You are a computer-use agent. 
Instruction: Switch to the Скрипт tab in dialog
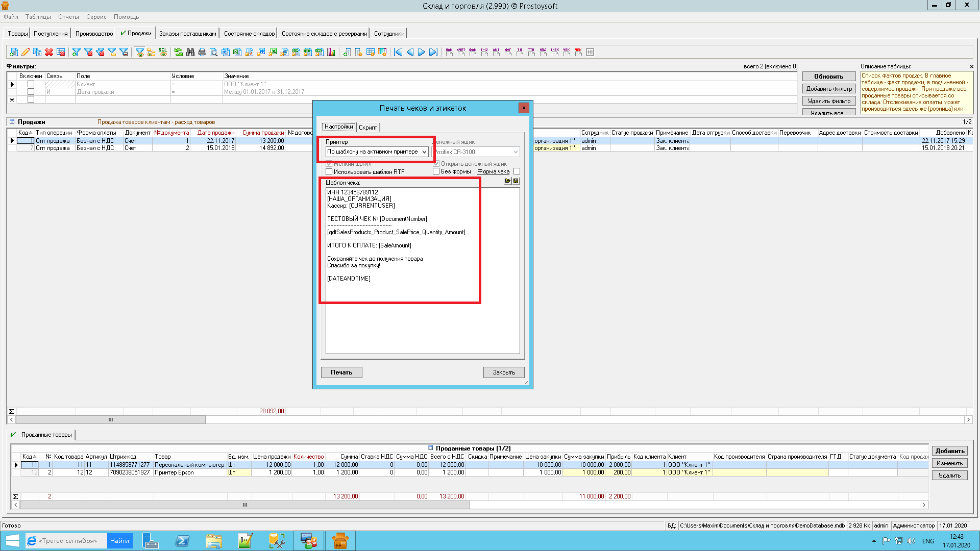click(x=367, y=128)
